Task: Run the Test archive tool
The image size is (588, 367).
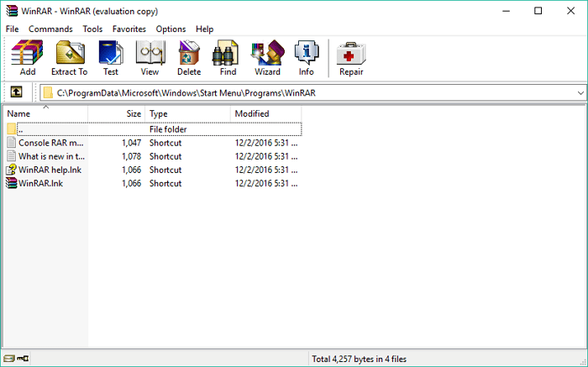Action: click(111, 58)
